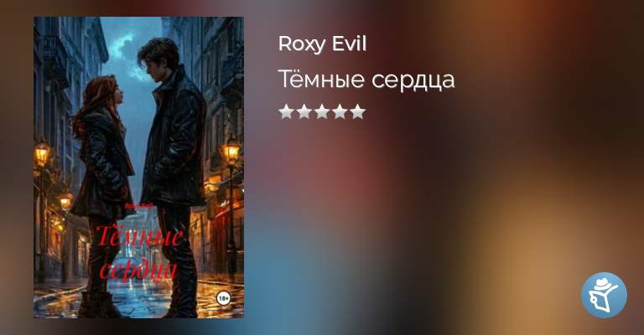
Task: Click the first rating star
Action: click(286, 111)
